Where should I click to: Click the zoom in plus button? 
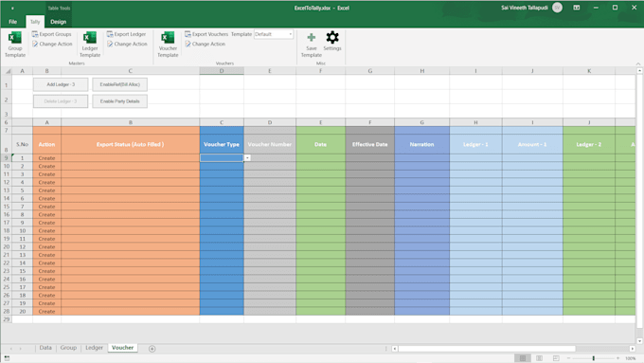point(617,358)
